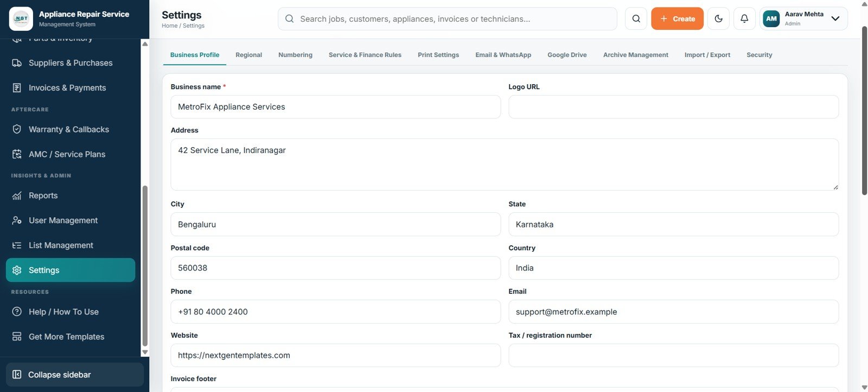The width and height of the screenshot is (868, 392).
Task: Open the Print Settings tab
Action: [438, 55]
